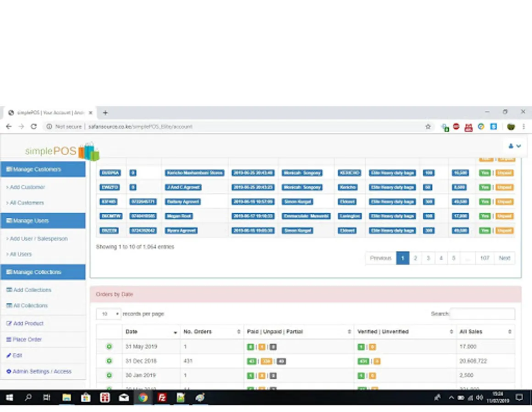
Task: Go to page 3 of entries
Action: click(x=428, y=258)
